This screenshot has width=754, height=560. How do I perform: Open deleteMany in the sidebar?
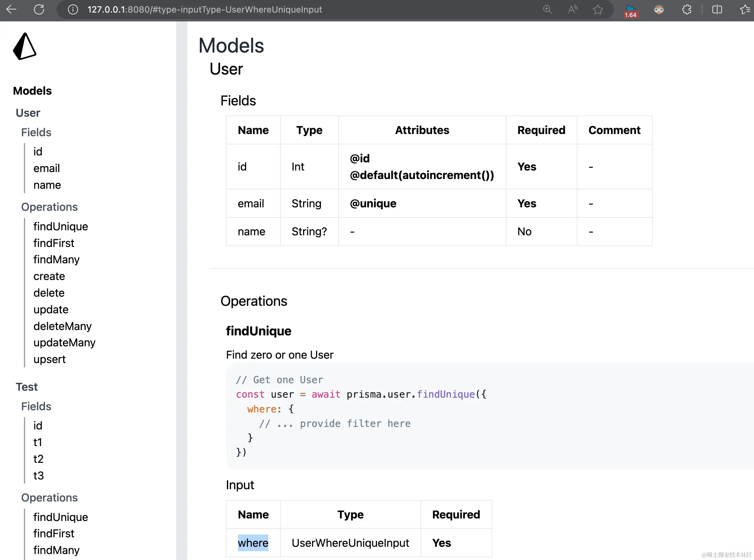[x=62, y=326]
